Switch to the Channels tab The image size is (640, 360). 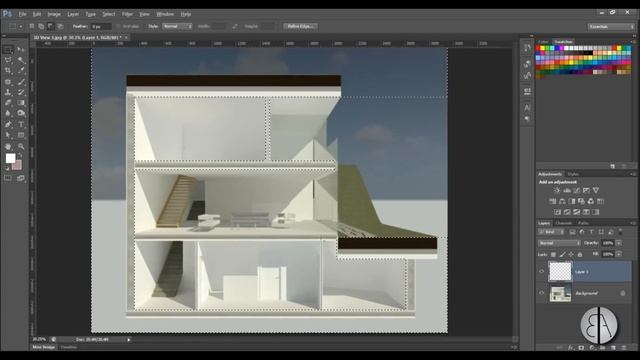[564, 223]
